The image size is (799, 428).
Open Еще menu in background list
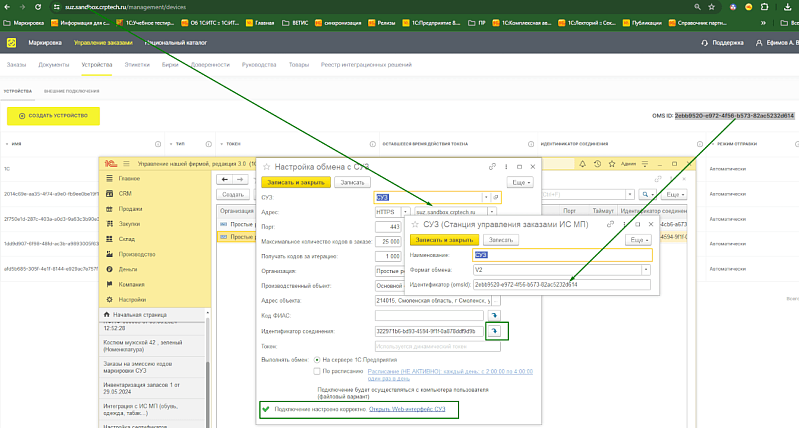[674, 195]
